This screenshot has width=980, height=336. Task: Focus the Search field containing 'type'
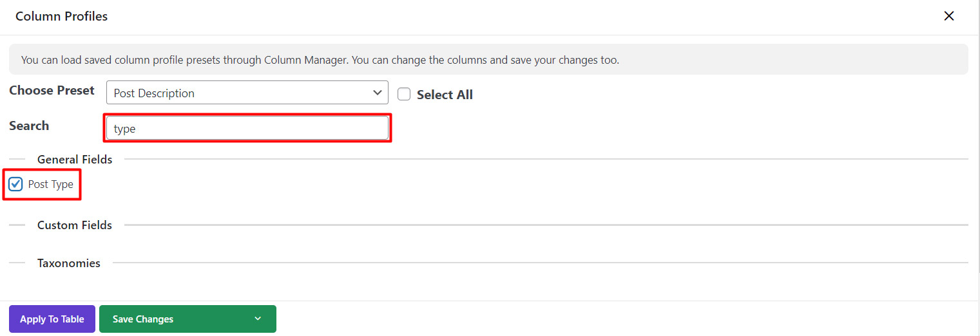pyautogui.click(x=247, y=128)
